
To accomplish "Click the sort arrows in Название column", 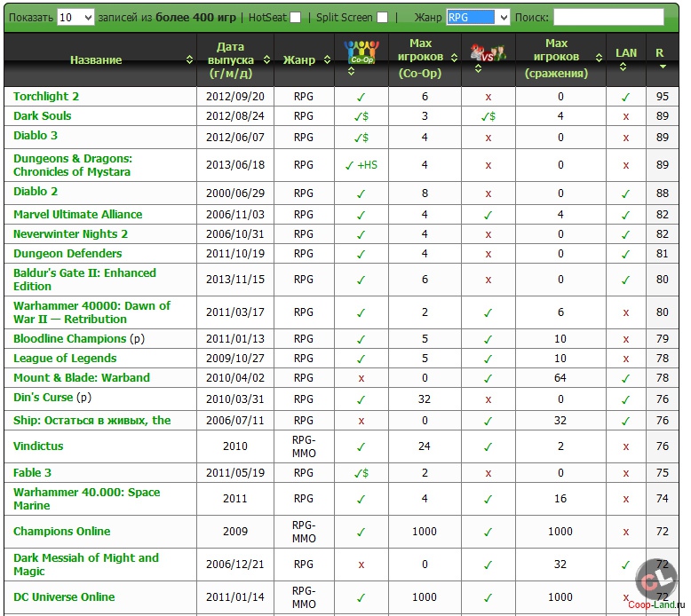I will pos(189,59).
